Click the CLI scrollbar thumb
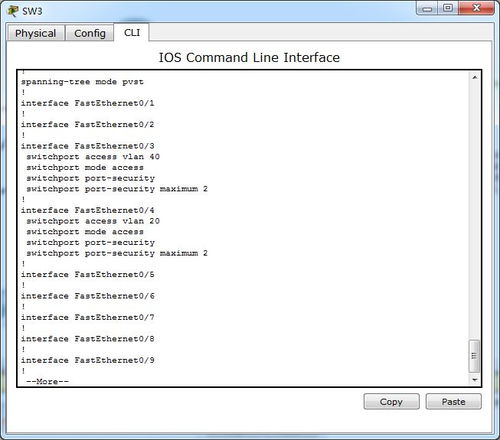 [x=474, y=356]
